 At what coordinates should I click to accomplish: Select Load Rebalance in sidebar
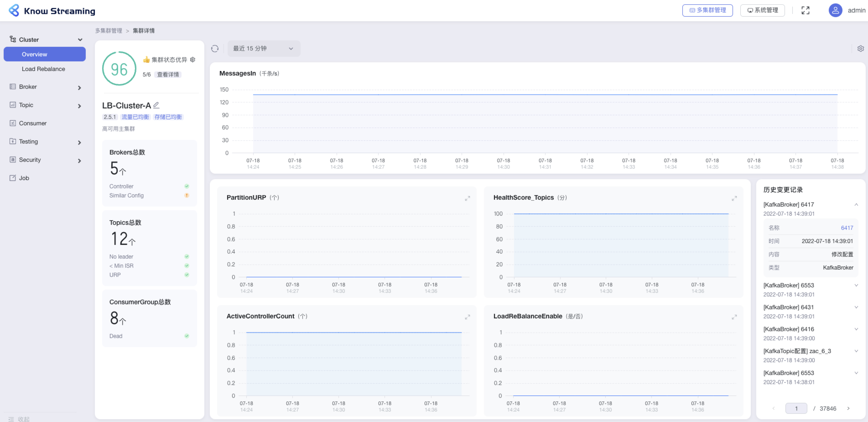[44, 69]
